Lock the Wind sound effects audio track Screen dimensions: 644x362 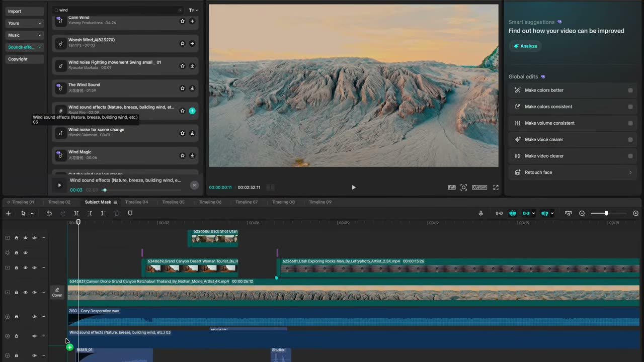(16, 336)
